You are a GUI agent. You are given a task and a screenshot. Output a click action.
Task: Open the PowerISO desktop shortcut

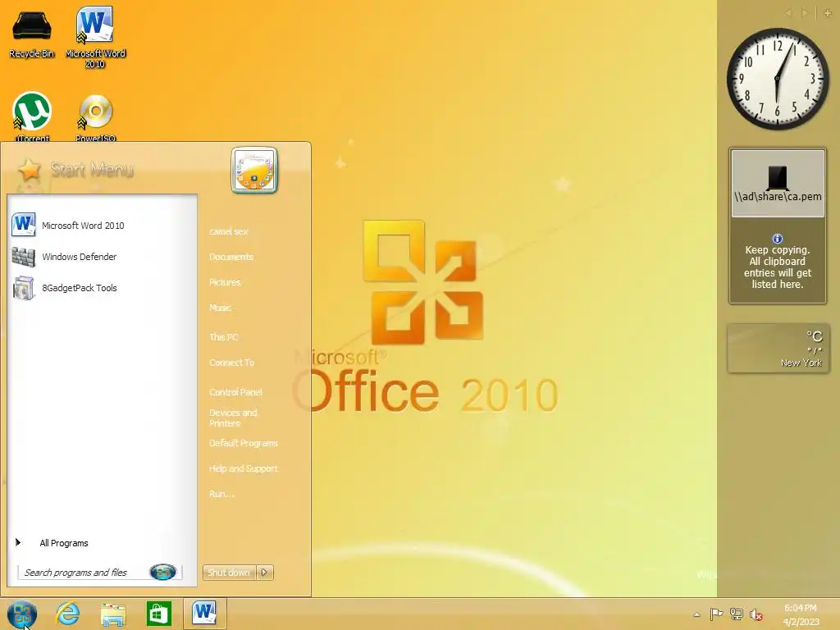tap(95, 118)
